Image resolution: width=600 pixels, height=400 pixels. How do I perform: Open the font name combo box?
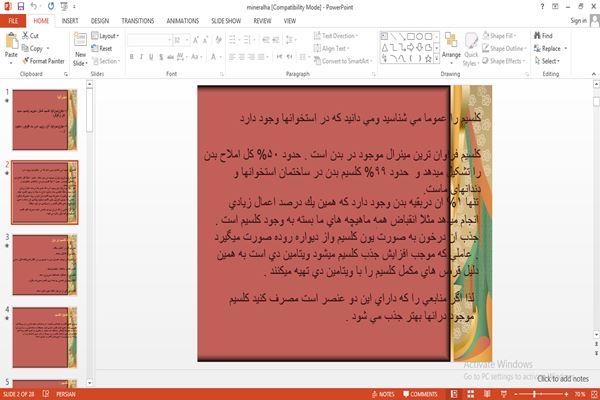(x=149, y=40)
